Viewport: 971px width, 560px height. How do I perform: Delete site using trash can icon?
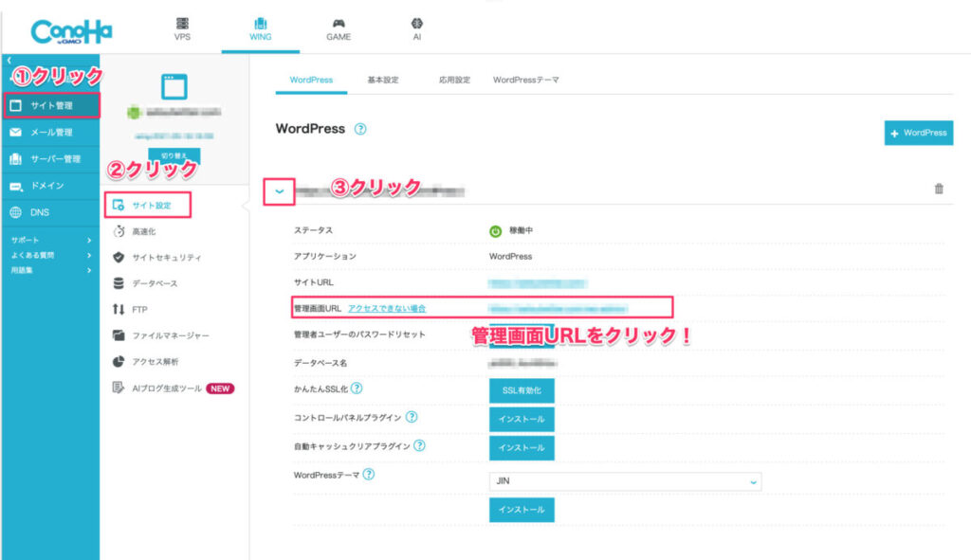click(x=939, y=189)
